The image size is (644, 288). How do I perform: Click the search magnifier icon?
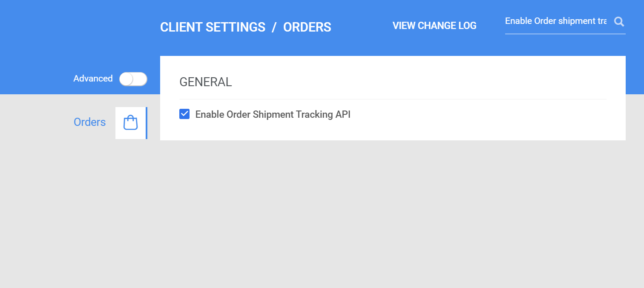[x=619, y=21]
